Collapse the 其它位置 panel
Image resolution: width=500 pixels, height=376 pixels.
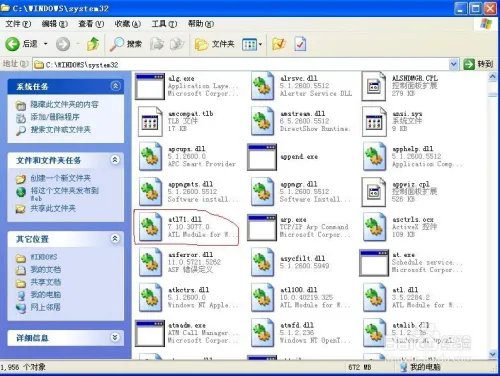point(115,239)
